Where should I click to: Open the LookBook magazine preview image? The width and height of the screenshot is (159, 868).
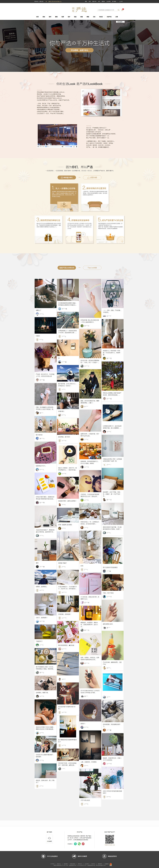[x=101, y=103]
